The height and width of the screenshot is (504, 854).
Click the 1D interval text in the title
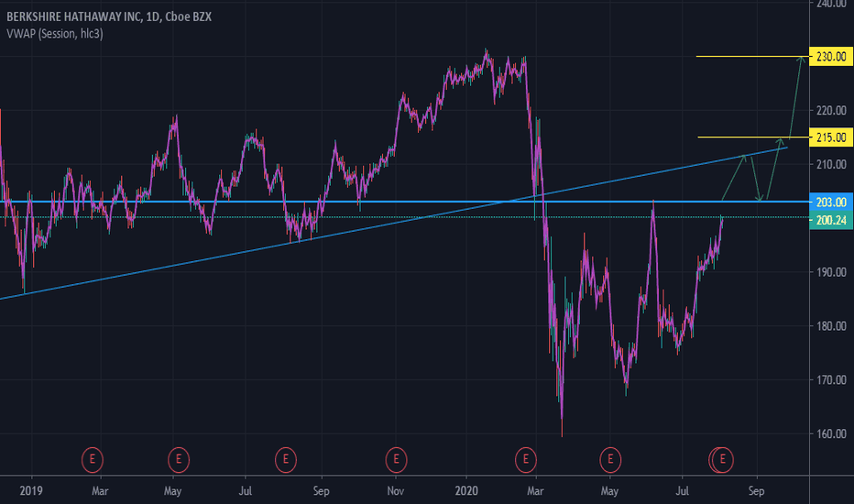point(152,16)
